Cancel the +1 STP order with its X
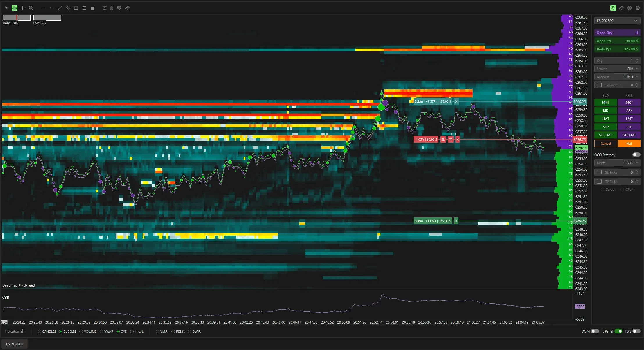 tap(456, 101)
